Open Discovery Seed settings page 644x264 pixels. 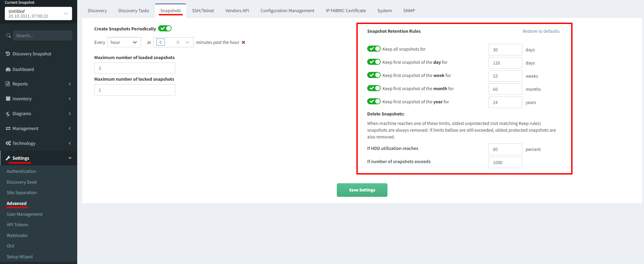pos(22,182)
